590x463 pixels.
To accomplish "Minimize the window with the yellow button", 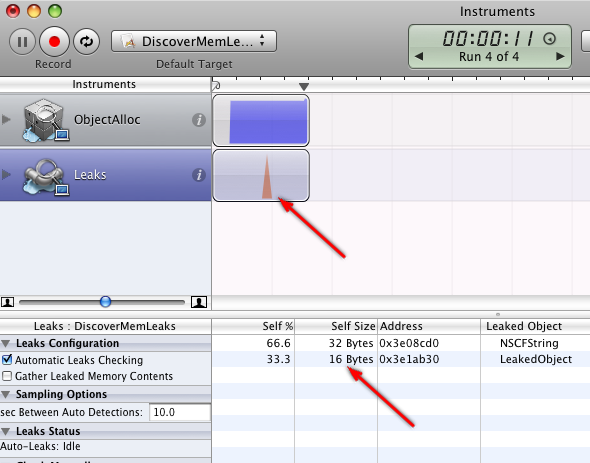I will click(x=34, y=11).
